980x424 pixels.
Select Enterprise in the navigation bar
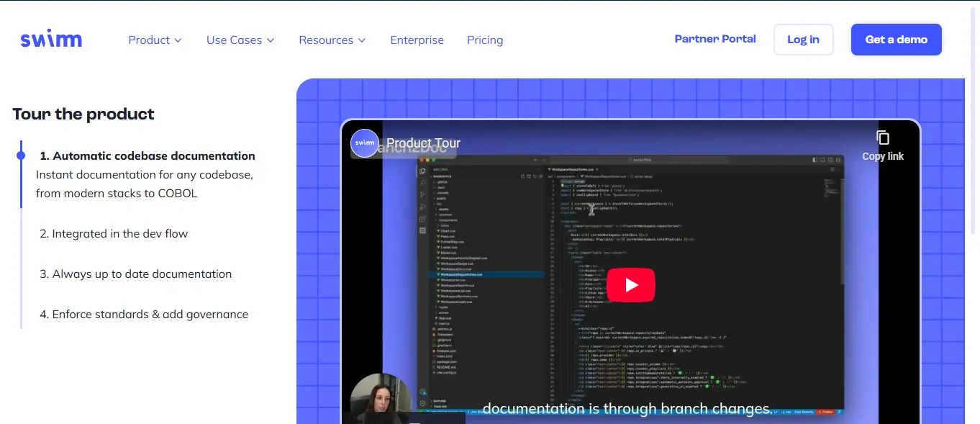417,40
